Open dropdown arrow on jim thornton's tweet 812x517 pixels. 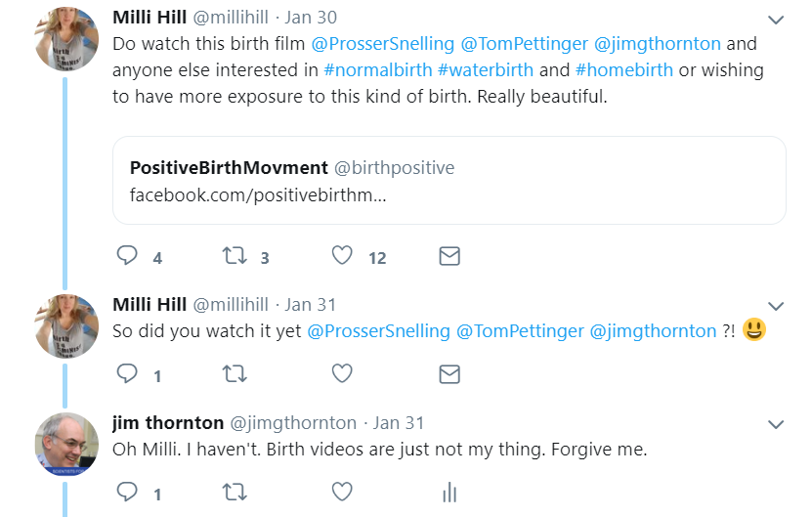pos(776,424)
